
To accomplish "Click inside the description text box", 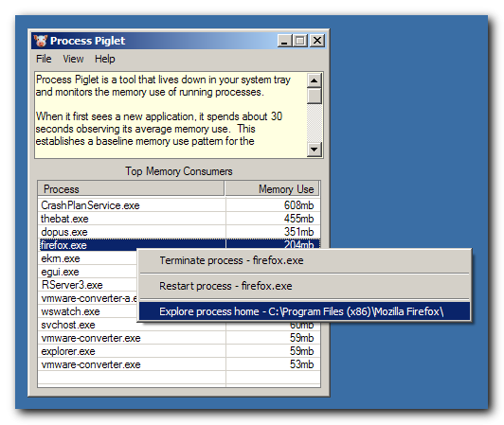I will 171,115.
